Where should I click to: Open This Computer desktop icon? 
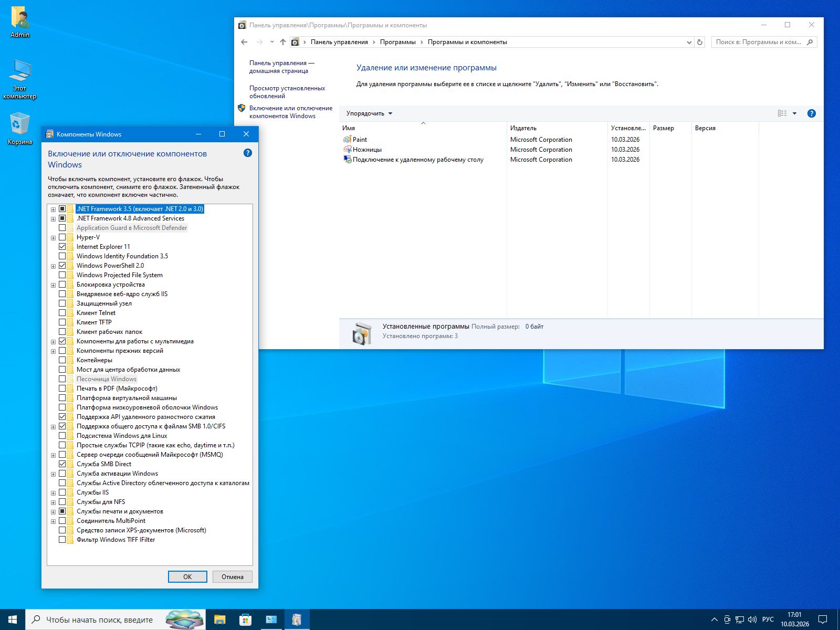20,79
